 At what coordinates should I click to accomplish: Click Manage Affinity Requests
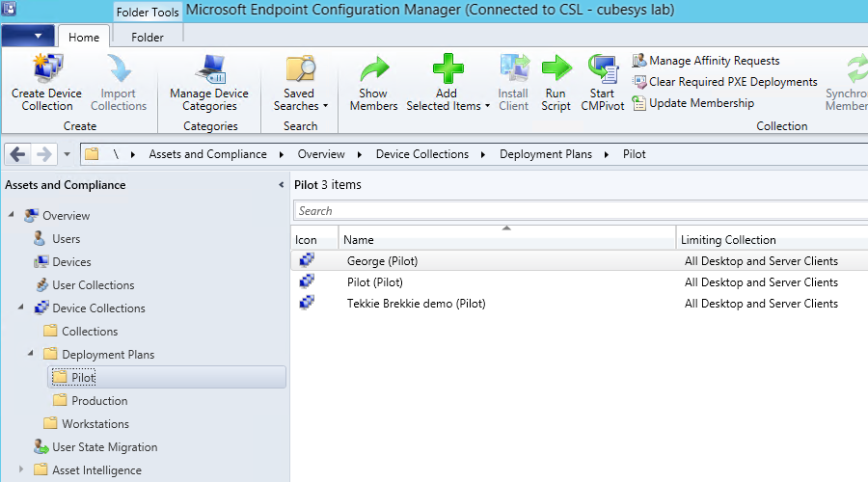point(714,61)
